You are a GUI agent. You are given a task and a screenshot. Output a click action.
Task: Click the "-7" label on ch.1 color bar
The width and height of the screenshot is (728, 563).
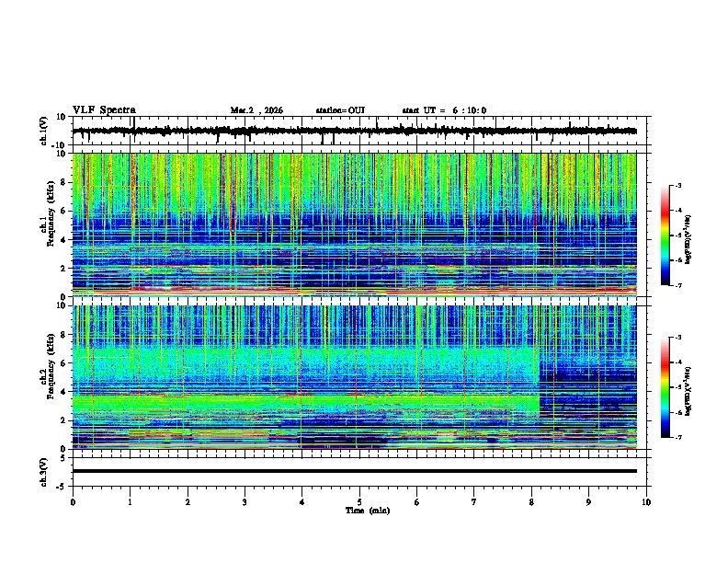tap(678, 285)
